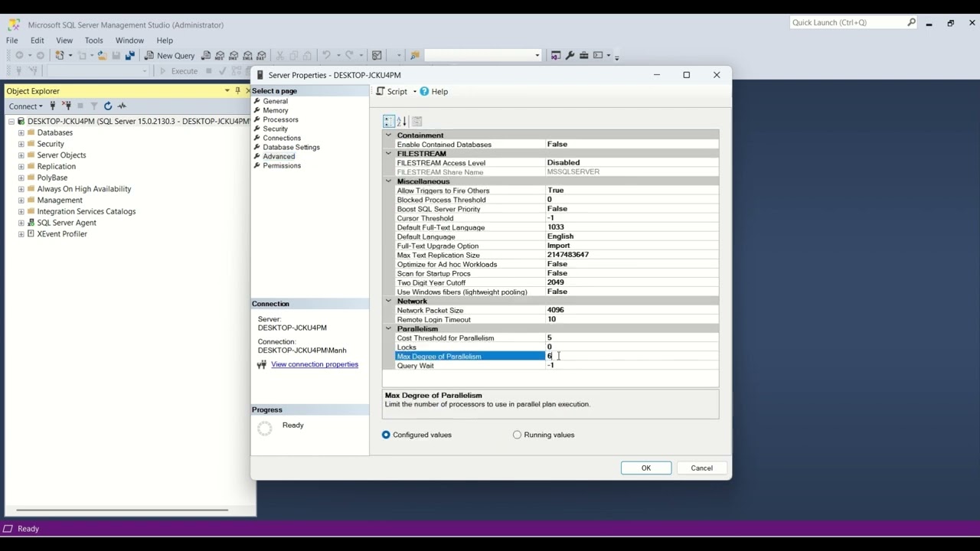Collapse the Network property category
This screenshot has width=980, height=551.
tap(389, 302)
